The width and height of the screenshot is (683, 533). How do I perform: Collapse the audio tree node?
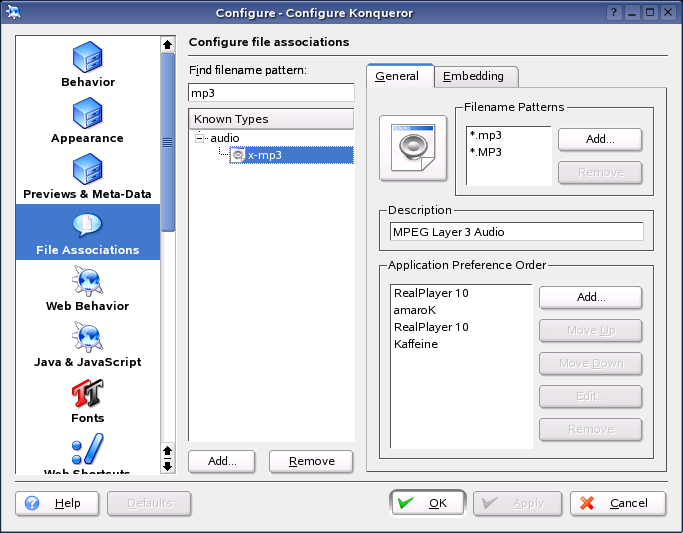pyautogui.click(x=199, y=138)
